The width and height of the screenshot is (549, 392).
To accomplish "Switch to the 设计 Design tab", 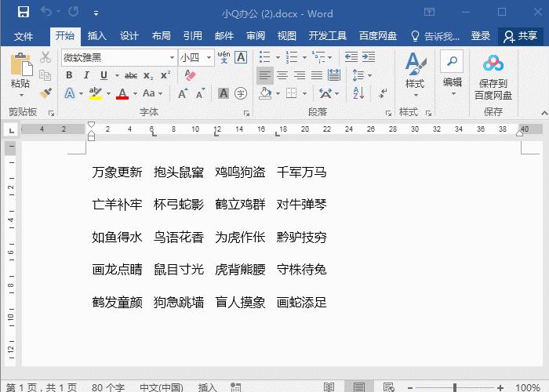I will (129, 36).
